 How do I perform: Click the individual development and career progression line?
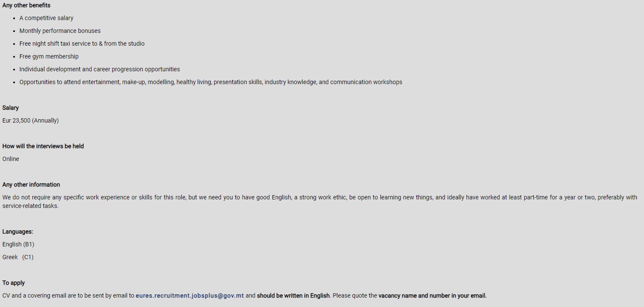tap(100, 69)
